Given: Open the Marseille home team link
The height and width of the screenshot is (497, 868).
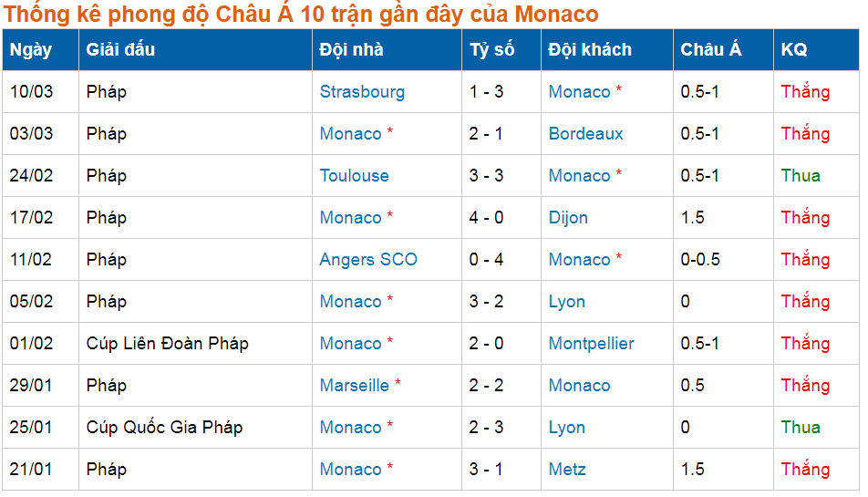Looking at the screenshot, I should [355, 386].
